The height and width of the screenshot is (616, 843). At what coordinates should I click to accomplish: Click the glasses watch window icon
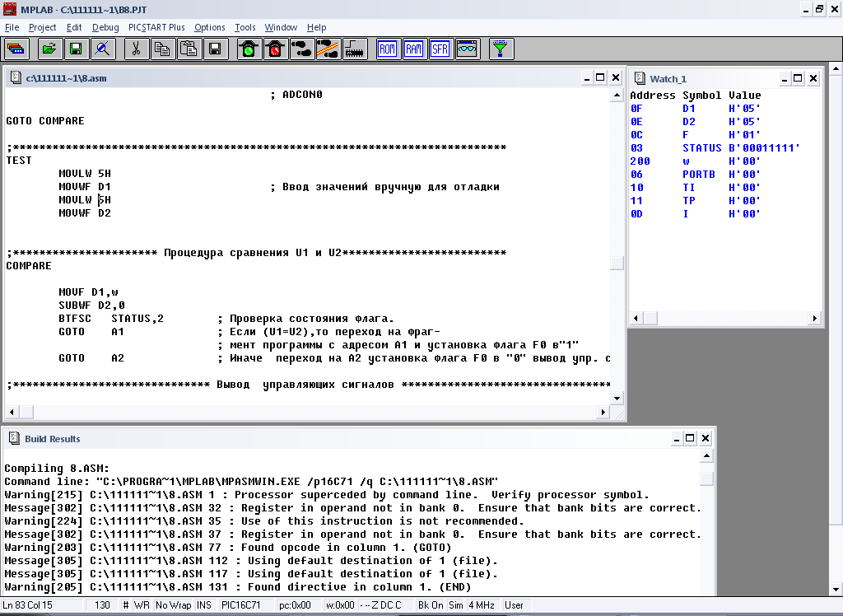tap(467, 49)
